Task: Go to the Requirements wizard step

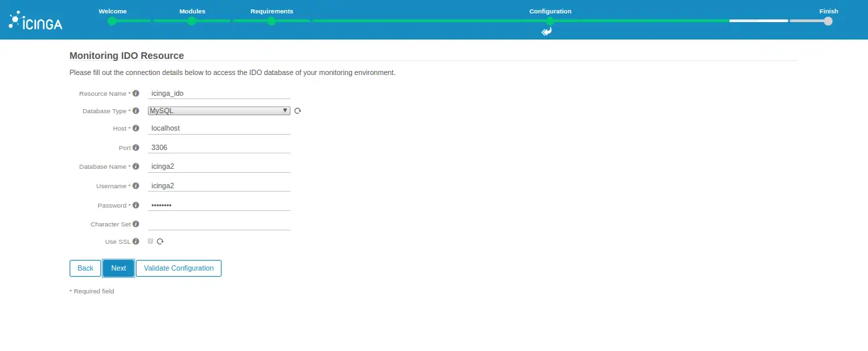Action: (272, 11)
